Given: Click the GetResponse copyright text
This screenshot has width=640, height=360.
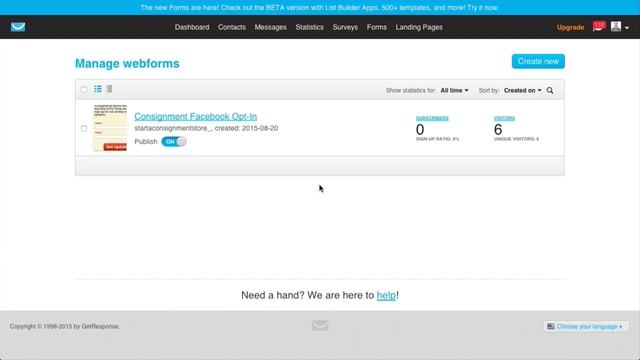Looking at the screenshot, I should [64, 327].
